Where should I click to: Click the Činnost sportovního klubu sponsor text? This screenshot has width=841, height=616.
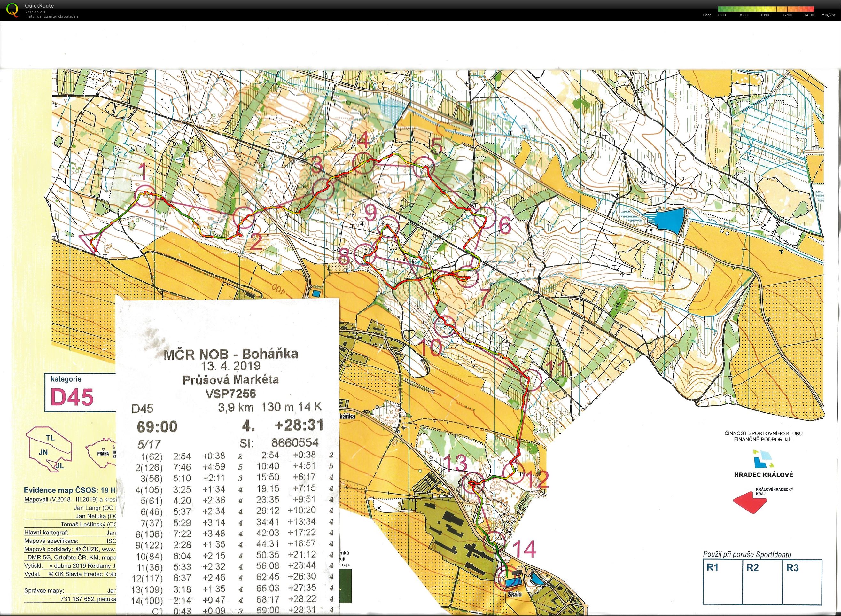click(x=763, y=436)
